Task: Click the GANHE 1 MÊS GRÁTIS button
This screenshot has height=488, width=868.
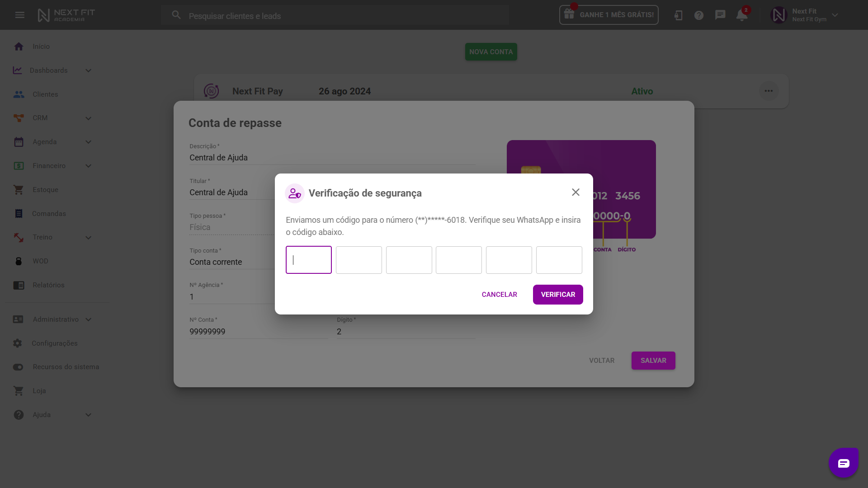Action: pyautogui.click(x=609, y=15)
